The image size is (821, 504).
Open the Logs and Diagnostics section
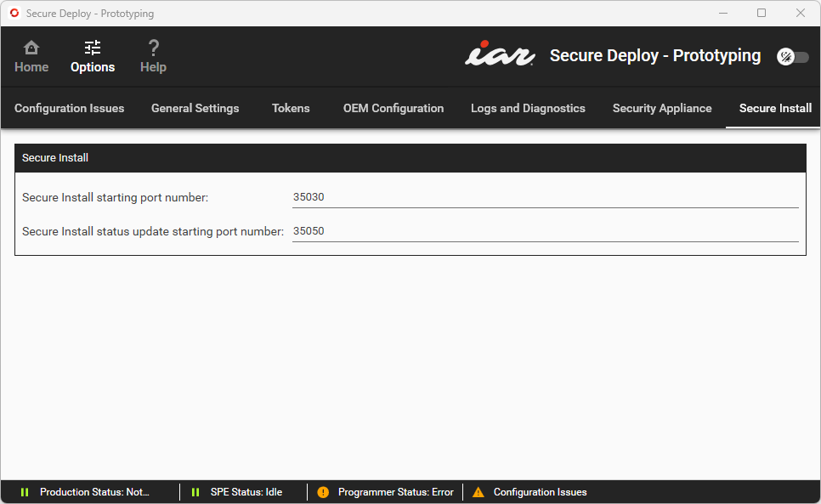coord(528,108)
